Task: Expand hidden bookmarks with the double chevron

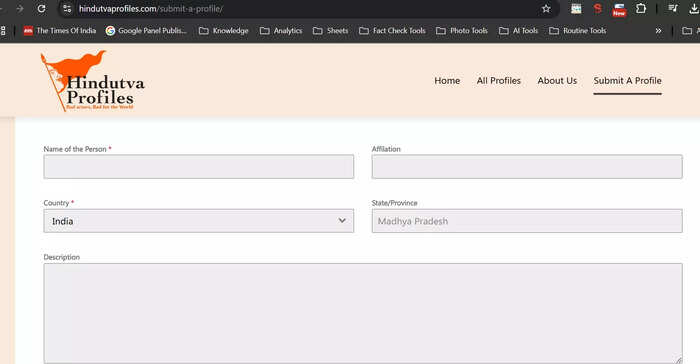Action: [x=658, y=31]
